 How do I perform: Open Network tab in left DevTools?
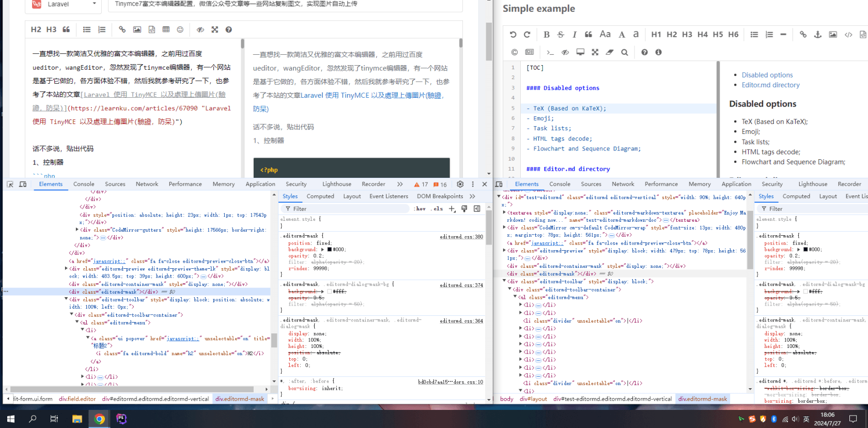click(147, 184)
